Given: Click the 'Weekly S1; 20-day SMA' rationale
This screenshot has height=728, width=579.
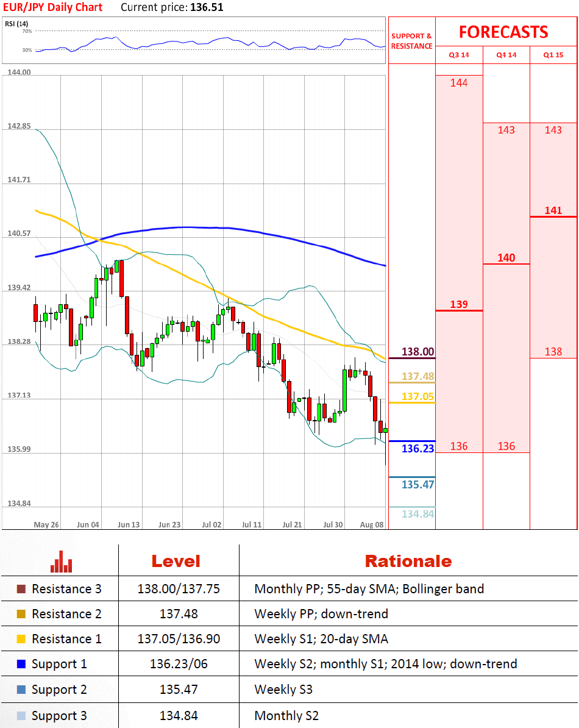Looking at the screenshot, I should [321, 639].
